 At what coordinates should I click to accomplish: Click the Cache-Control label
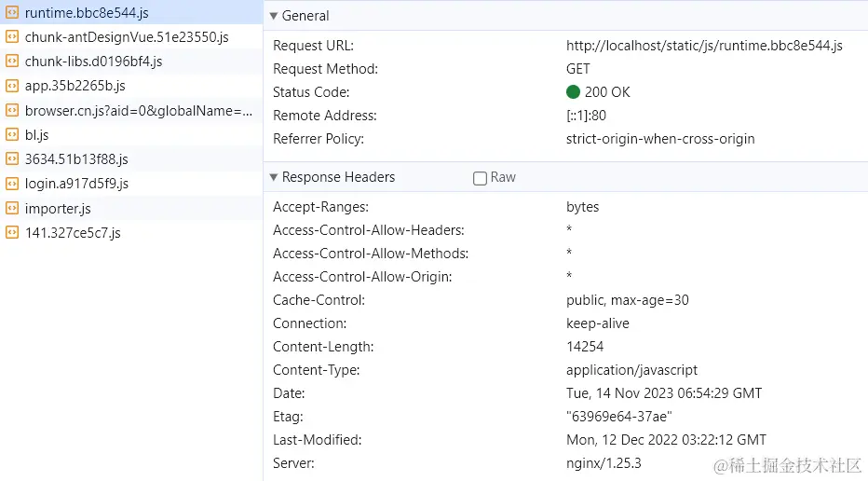pos(319,300)
